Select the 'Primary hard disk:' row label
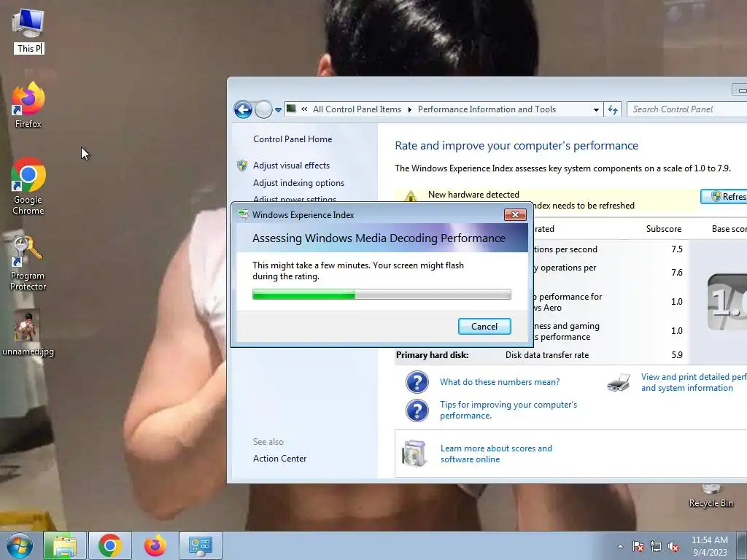 [432, 355]
